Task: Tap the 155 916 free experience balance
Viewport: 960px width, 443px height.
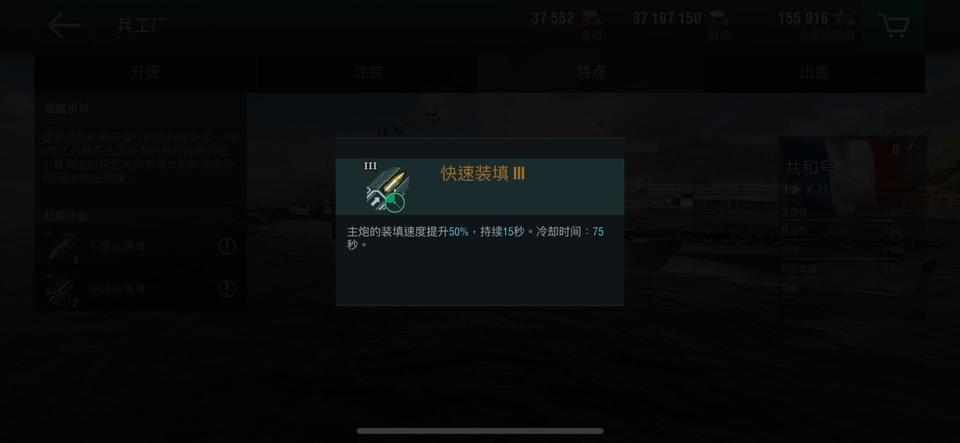Action: 803,18
